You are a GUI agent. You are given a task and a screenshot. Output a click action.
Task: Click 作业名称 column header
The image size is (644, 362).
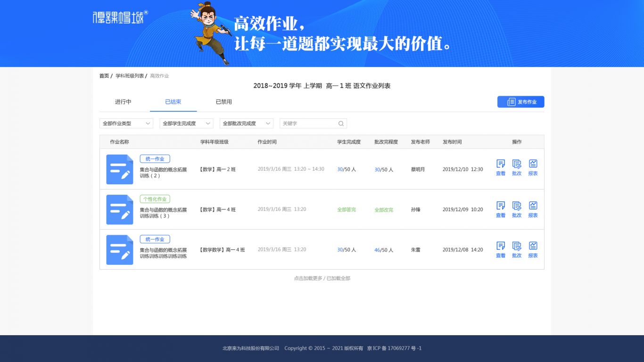coord(119,142)
